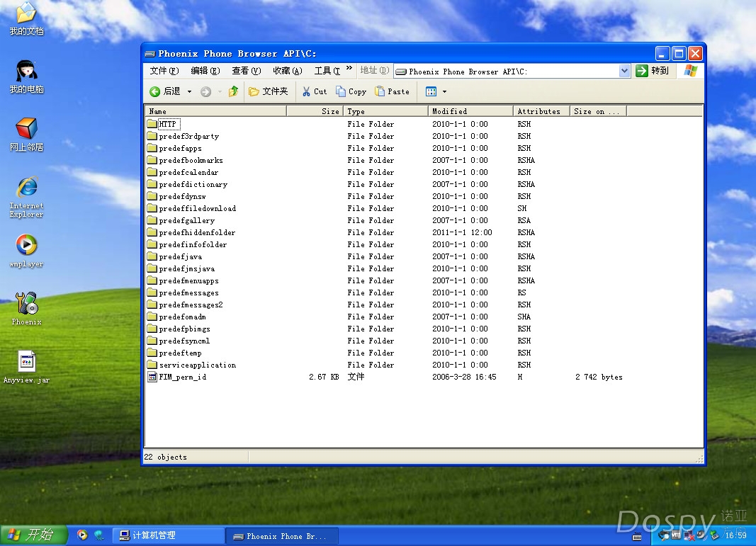This screenshot has width=756, height=546.
Task: Select the Anyview.jar desktop icon
Action: (26, 368)
